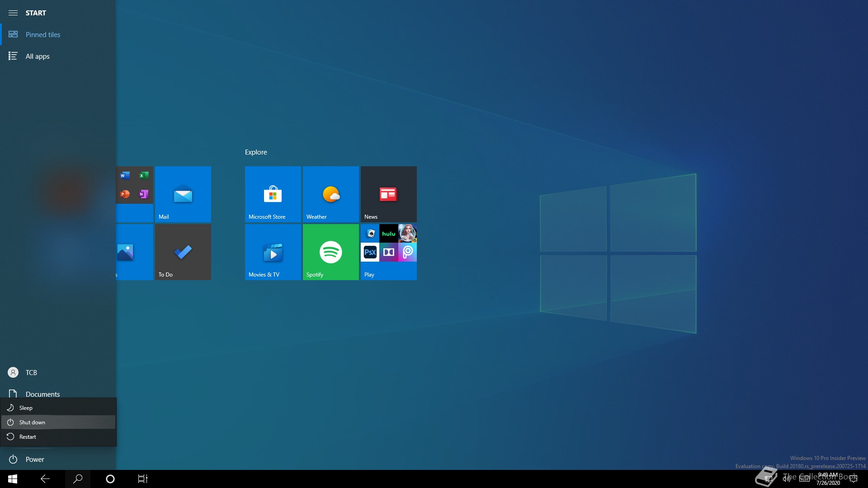Open the touch keyboard tray icon
The height and width of the screenshot is (488, 868).
[x=805, y=479]
